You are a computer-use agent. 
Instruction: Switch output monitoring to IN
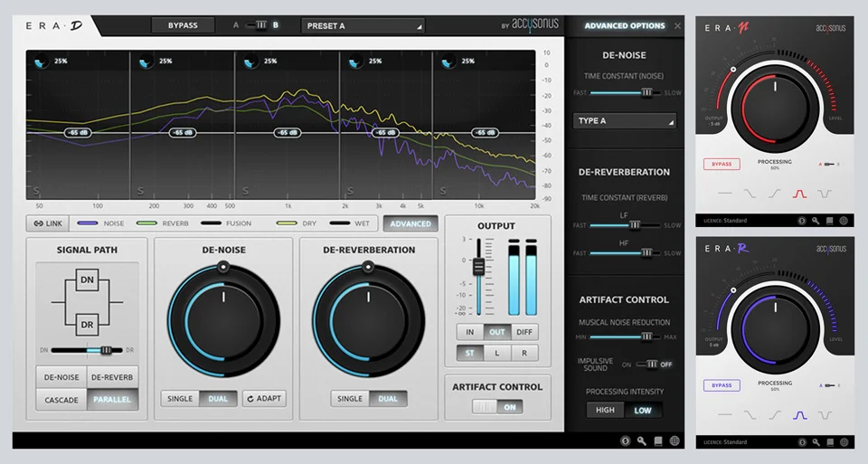pos(470,332)
